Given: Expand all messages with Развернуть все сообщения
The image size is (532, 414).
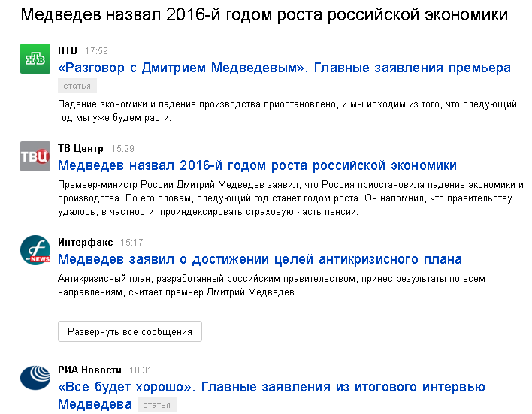Looking at the screenshot, I should tap(130, 331).
